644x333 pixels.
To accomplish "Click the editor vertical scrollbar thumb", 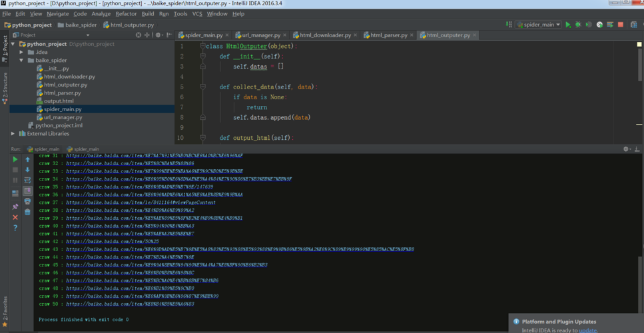I will pyautogui.click(x=640, y=65).
